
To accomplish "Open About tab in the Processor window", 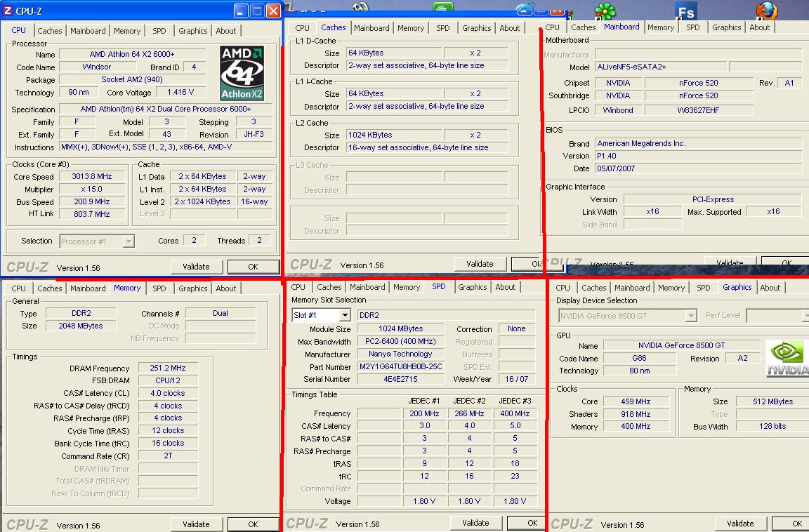I will point(226,31).
